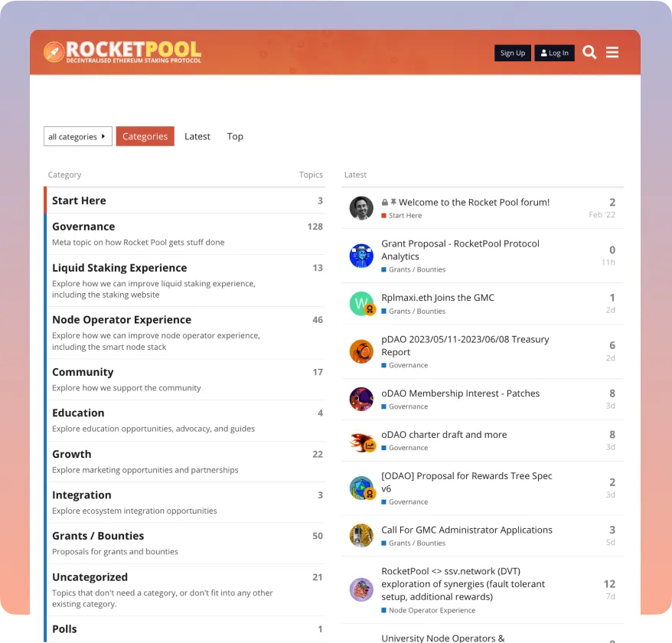Screen dimensions: 672x643
Task: Click avatar beside Call For GMC Administrator
Action: [361, 536]
